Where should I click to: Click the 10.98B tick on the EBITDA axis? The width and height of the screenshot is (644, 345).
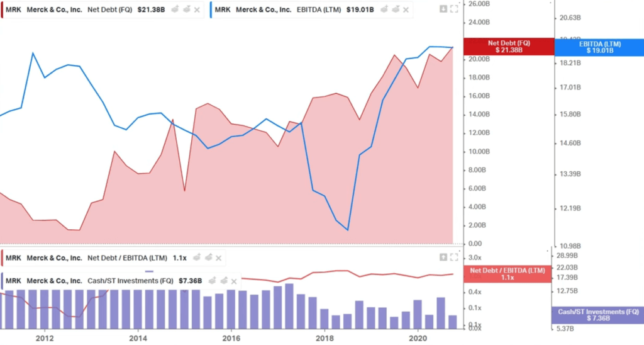click(x=570, y=246)
